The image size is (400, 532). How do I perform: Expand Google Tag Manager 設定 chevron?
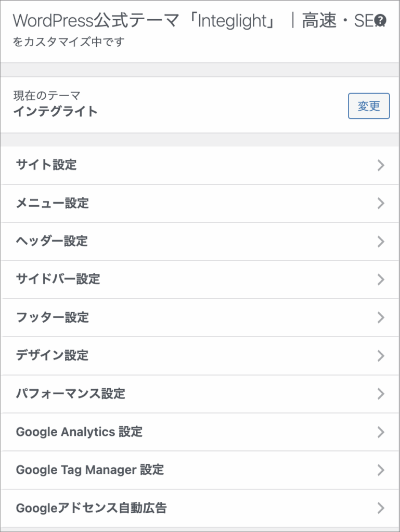pyautogui.click(x=381, y=470)
